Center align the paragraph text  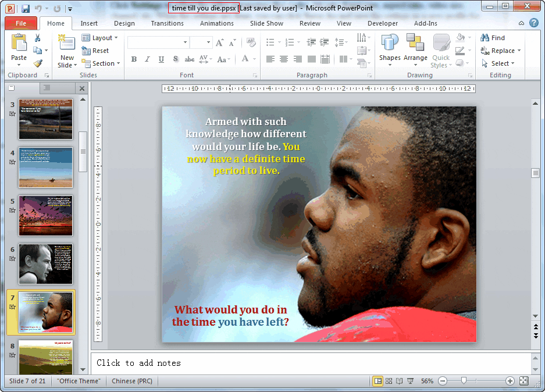click(283, 59)
